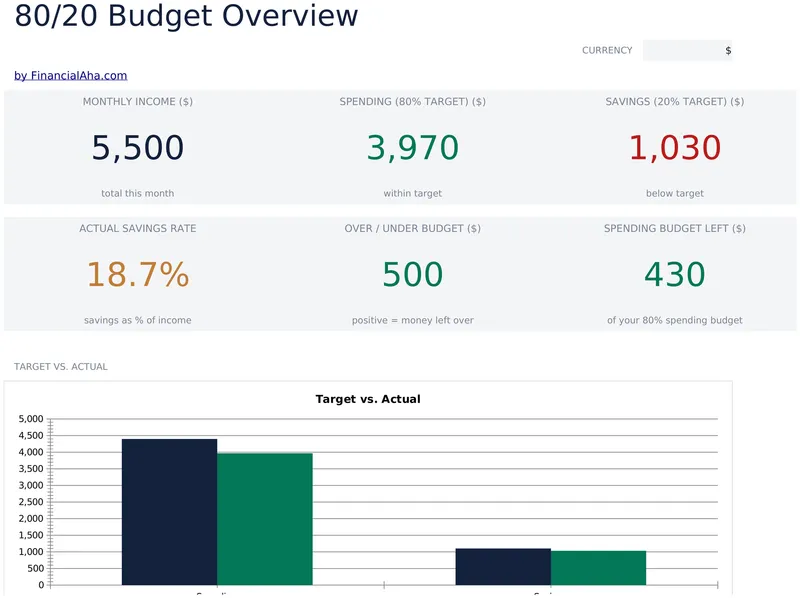Click the 2,000 y-axis label
Viewport: 800px width, 598px height.
tap(31, 518)
